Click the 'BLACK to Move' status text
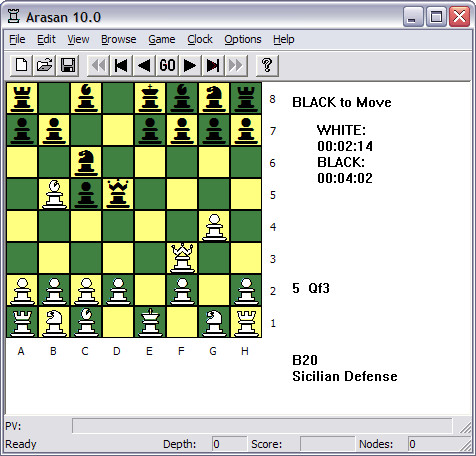The height and width of the screenshot is (456, 476). [342, 102]
